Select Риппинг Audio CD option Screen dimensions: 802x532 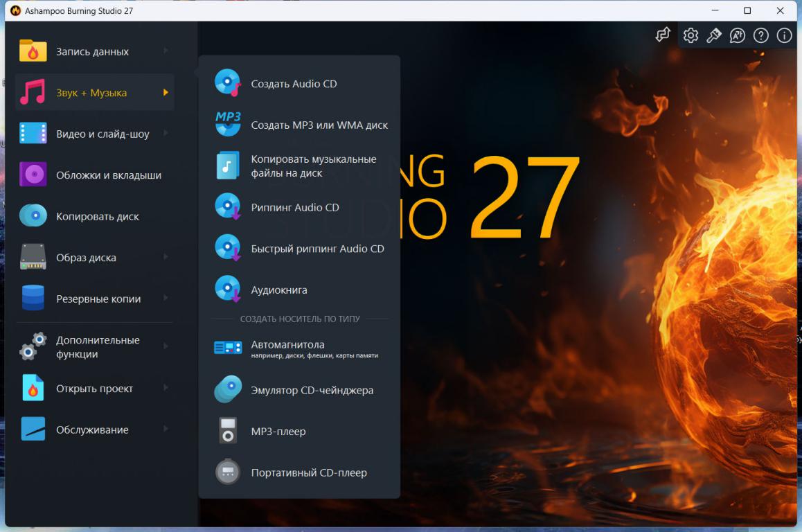[x=295, y=207]
